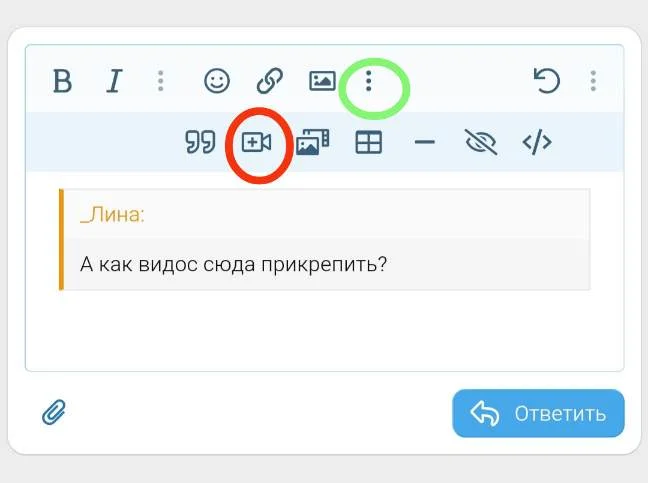
Task: Toggle italic text formatting
Action: pyautogui.click(x=114, y=82)
